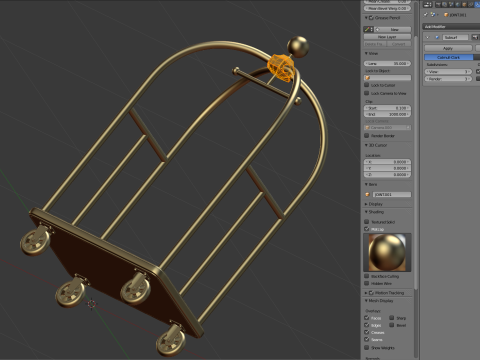The image size is (480, 360).
Task: Enable Hidden Wire checkbox
Action: (367, 283)
